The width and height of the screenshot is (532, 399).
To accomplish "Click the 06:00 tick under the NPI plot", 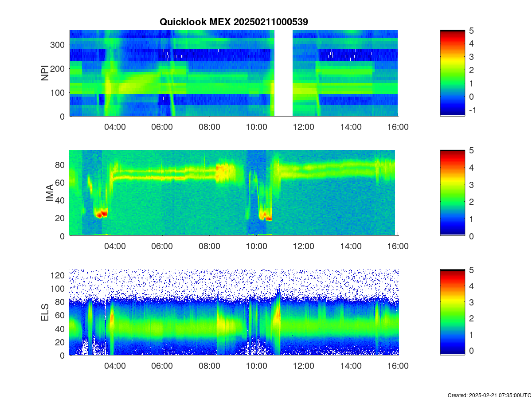I will tap(162, 127).
